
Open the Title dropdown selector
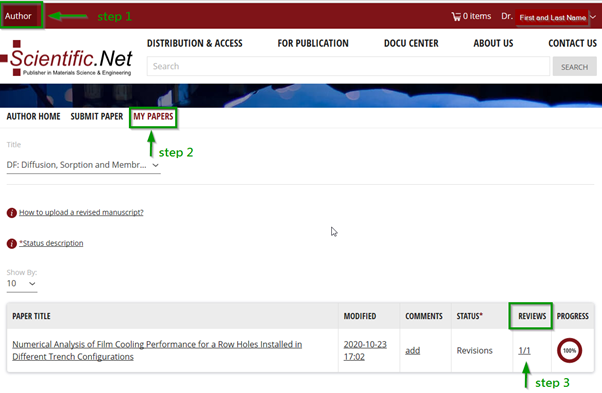(83, 165)
